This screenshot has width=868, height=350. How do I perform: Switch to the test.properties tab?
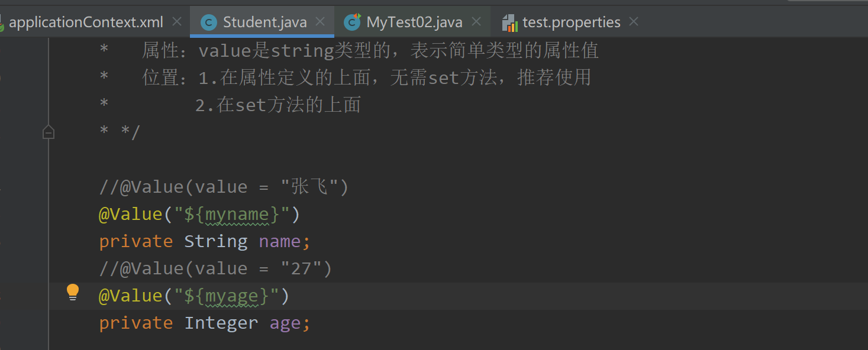point(571,22)
